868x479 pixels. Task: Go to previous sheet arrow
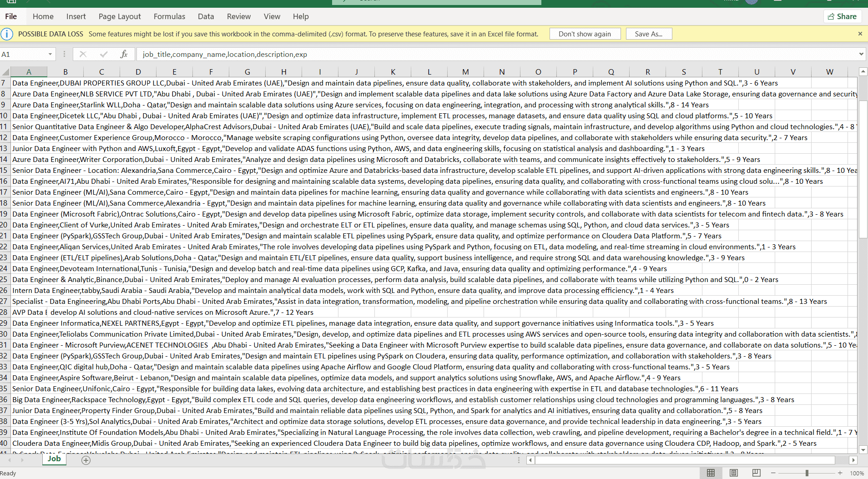click(x=10, y=460)
